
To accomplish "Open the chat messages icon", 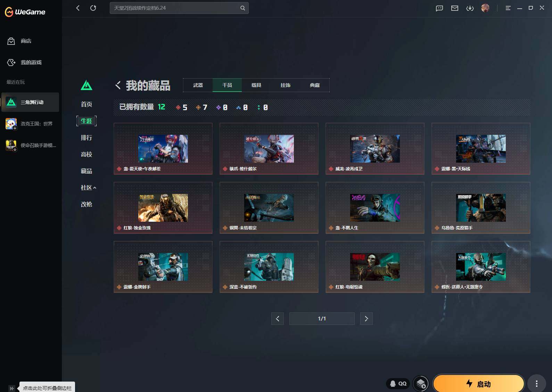I will pyautogui.click(x=439, y=8).
